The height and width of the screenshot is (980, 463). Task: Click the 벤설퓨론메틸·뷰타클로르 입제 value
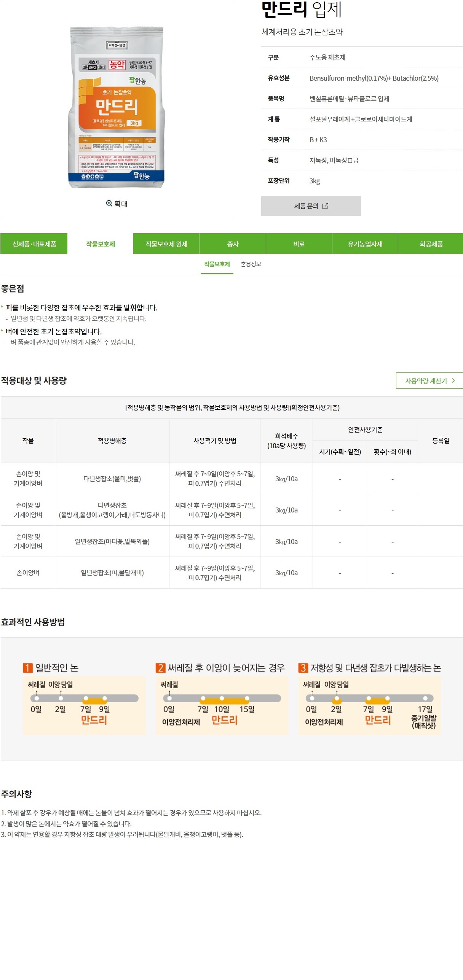coord(349,99)
